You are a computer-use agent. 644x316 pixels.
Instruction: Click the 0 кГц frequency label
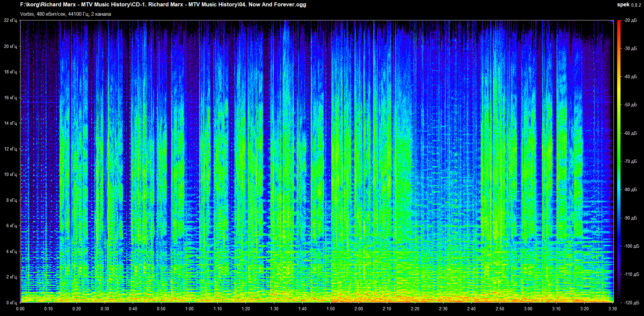pos(11,303)
